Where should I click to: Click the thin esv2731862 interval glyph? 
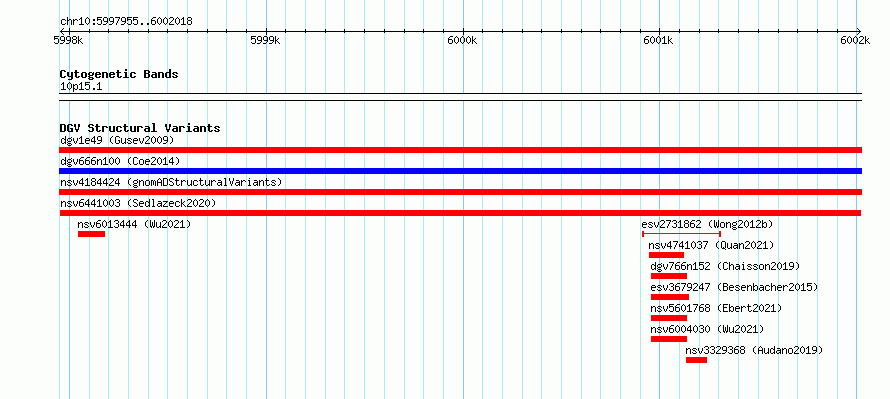click(681, 234)
